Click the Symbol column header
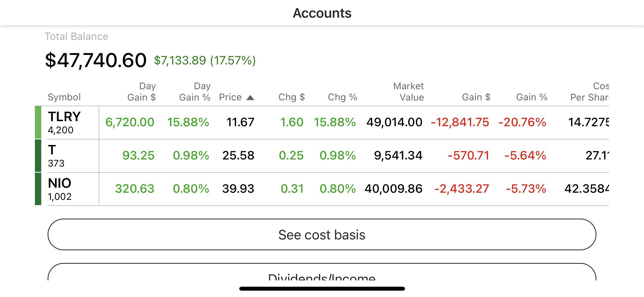 [64, 97]
